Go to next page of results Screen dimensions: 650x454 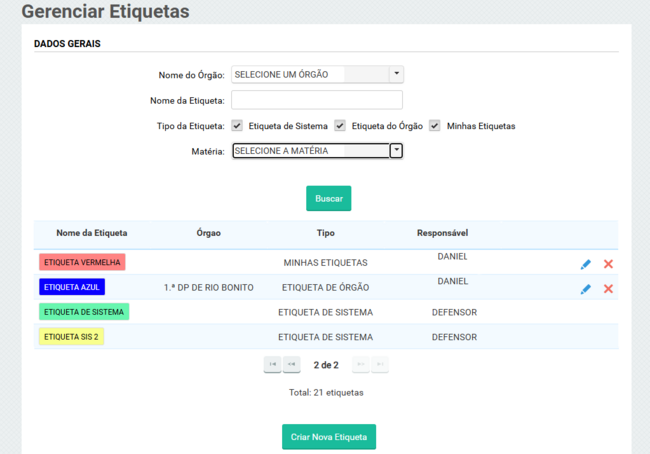361,365
